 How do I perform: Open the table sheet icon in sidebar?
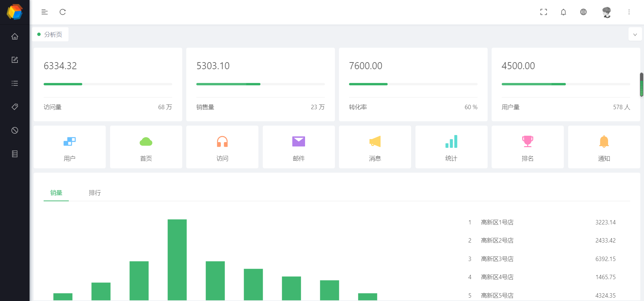tap(15, 154)
